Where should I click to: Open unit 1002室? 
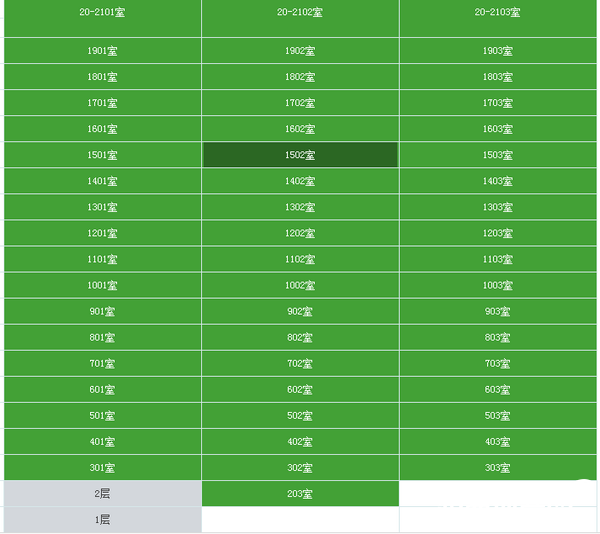coord(300,285)
